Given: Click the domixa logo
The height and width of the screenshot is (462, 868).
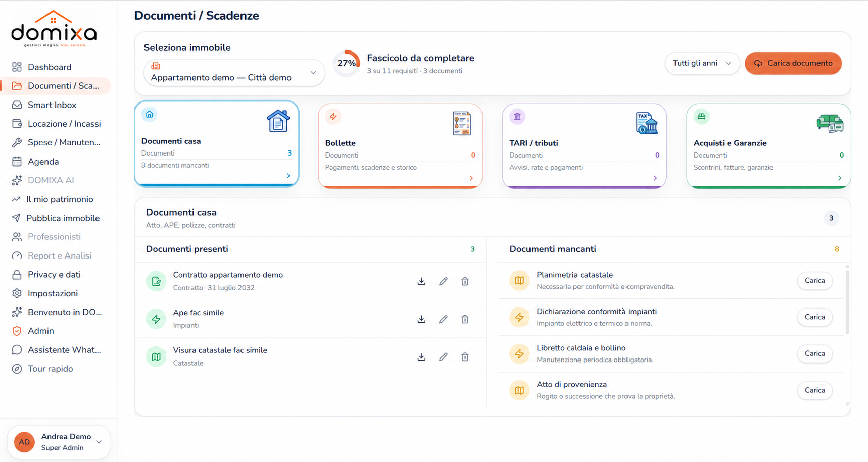Looking at the screenshot, I should click(54, 29).
